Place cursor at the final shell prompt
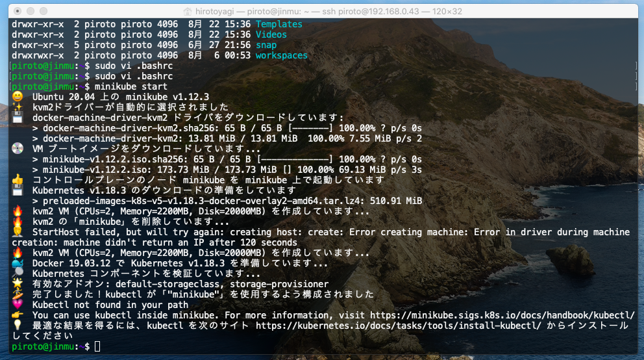This screenshot has height=360, width=644. pos(97,346)
